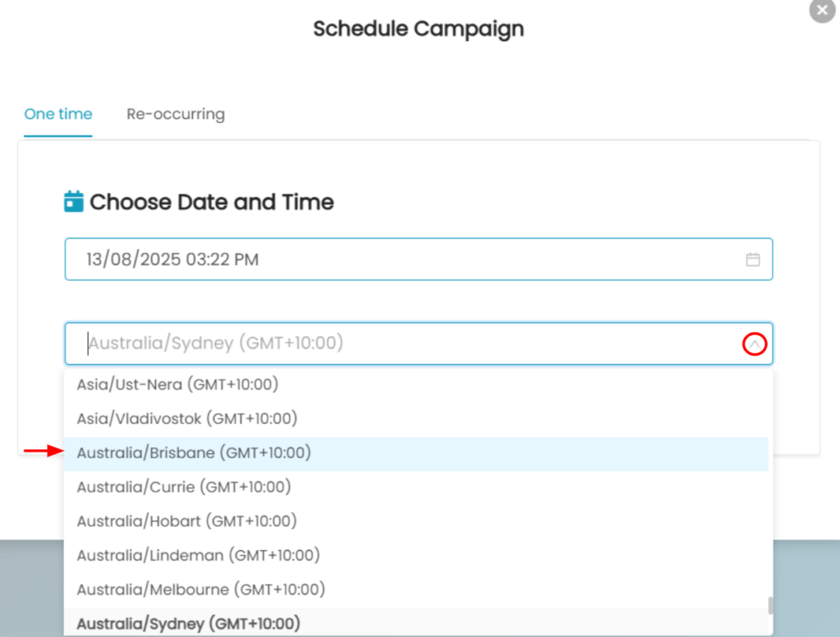Select Australia/Melbourne timezone
The height and width of the screenshot is (637, 840).
[201, 589]
